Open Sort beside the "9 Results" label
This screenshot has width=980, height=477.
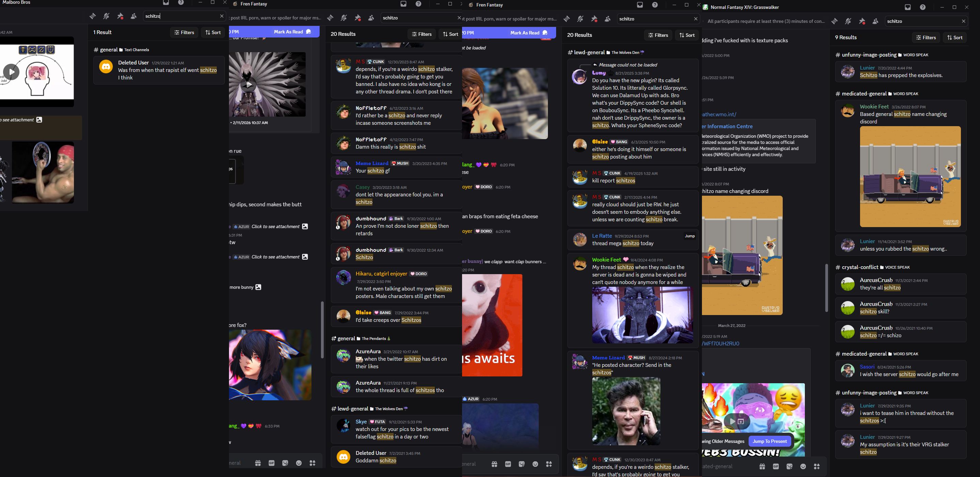(x=954, y=37)
